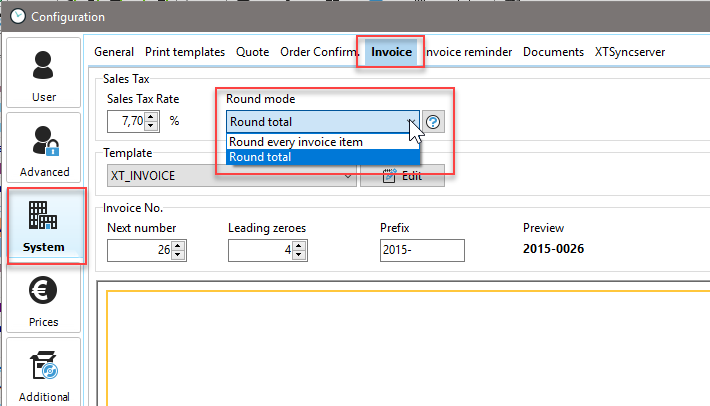Expand the Round mode dropdown
710x406 pixels.
(x=410, y=123)
